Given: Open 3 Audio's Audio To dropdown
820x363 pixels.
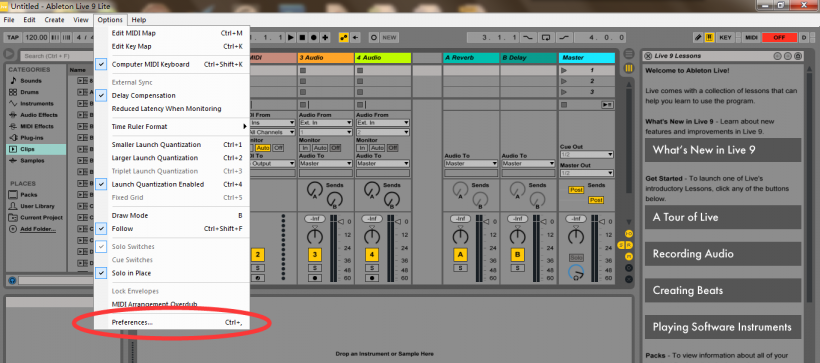Looking at the screenshot, I should [326, 164].
